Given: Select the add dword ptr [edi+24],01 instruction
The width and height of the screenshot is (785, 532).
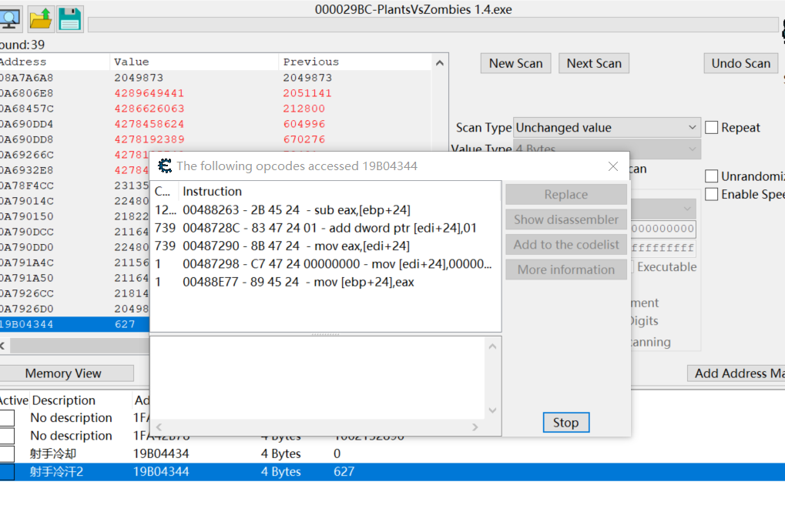Looking at the screenshot, I should coord(325,228).
